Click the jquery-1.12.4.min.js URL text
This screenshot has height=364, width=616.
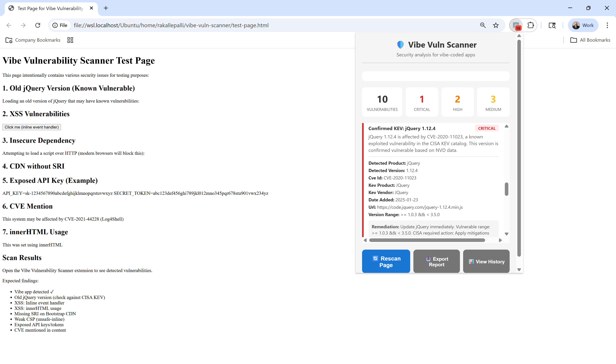click(420, 207)
